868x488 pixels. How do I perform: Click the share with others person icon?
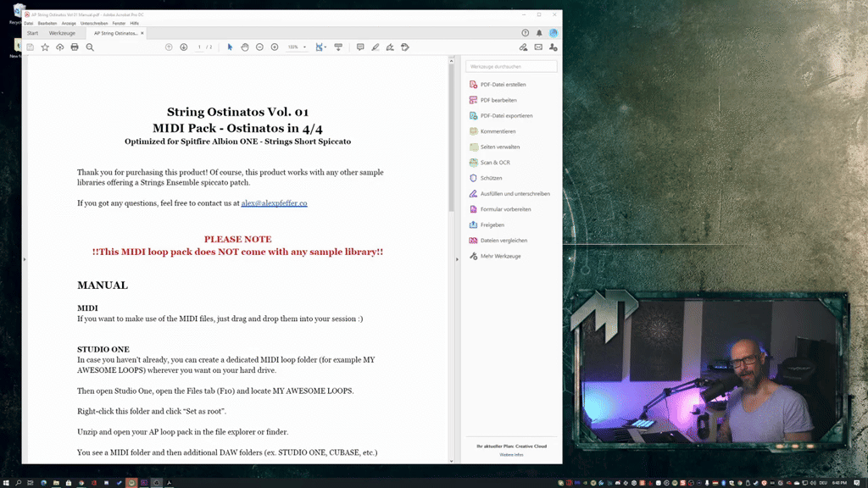tap(553, 47)
